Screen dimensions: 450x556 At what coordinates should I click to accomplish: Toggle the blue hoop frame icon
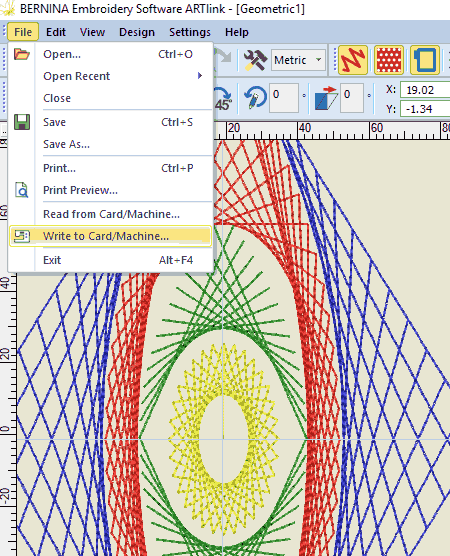tap(425, 60)
